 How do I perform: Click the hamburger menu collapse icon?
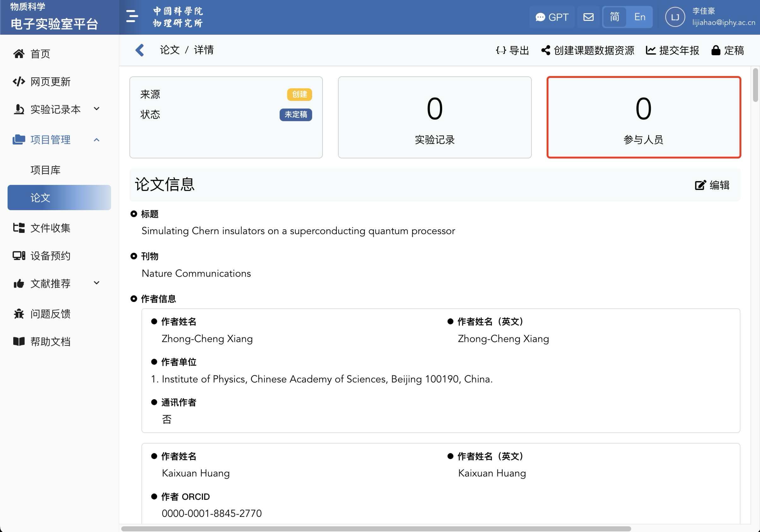[132, 16]
